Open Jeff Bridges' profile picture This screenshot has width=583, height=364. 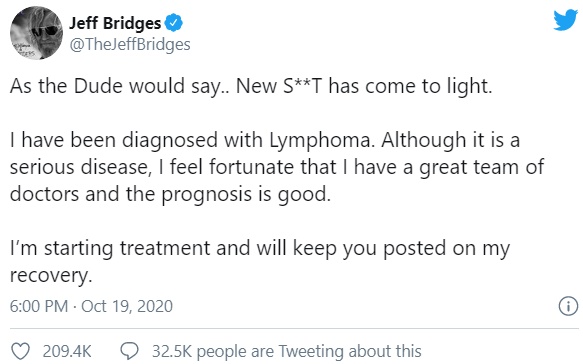[x=36, y=33]
